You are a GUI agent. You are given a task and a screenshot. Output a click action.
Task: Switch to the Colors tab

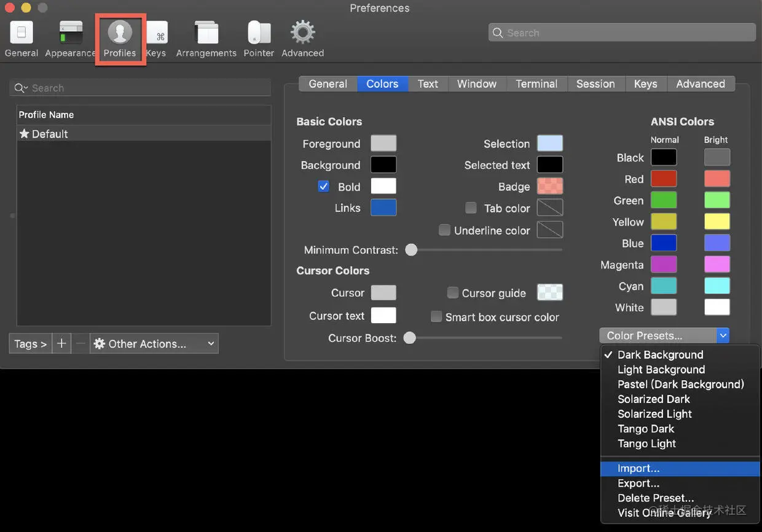pos(382,84)
